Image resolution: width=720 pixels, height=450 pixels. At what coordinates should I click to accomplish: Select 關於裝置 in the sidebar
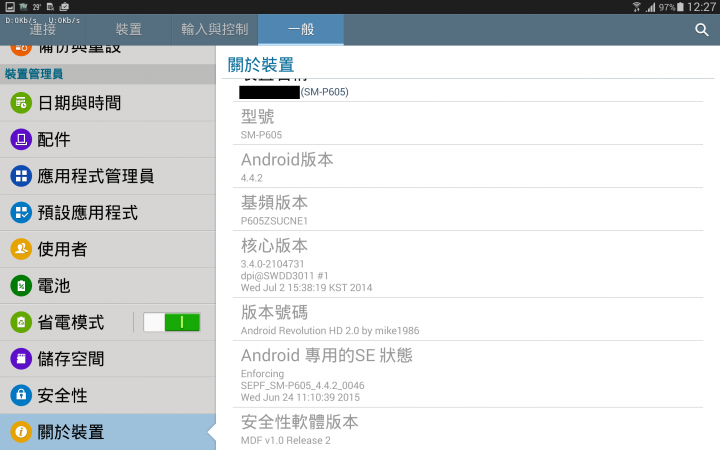pyautogui.click(x=107, y=432)
